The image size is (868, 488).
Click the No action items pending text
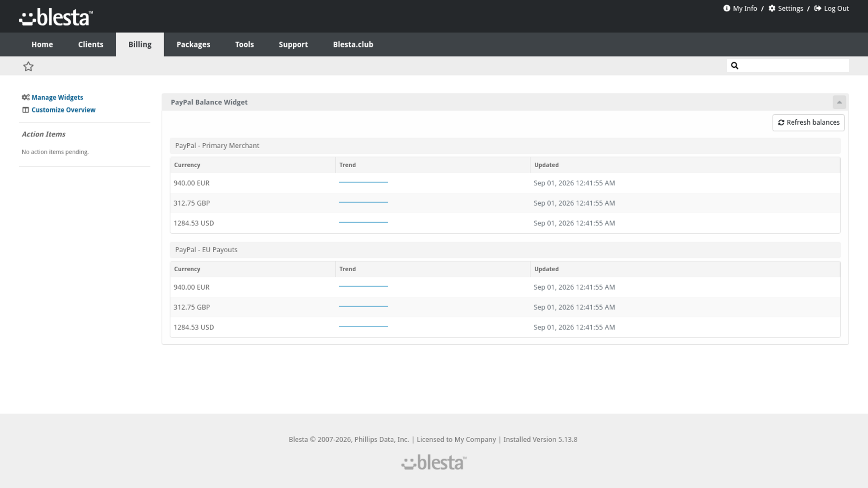pyautogui.click(x=55, y=152)
